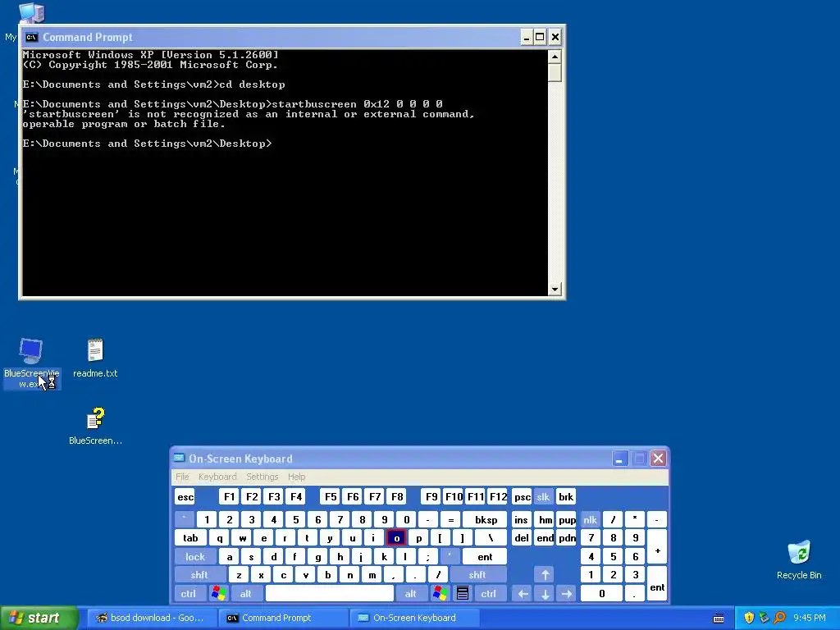Click the del key

point(522,538)
